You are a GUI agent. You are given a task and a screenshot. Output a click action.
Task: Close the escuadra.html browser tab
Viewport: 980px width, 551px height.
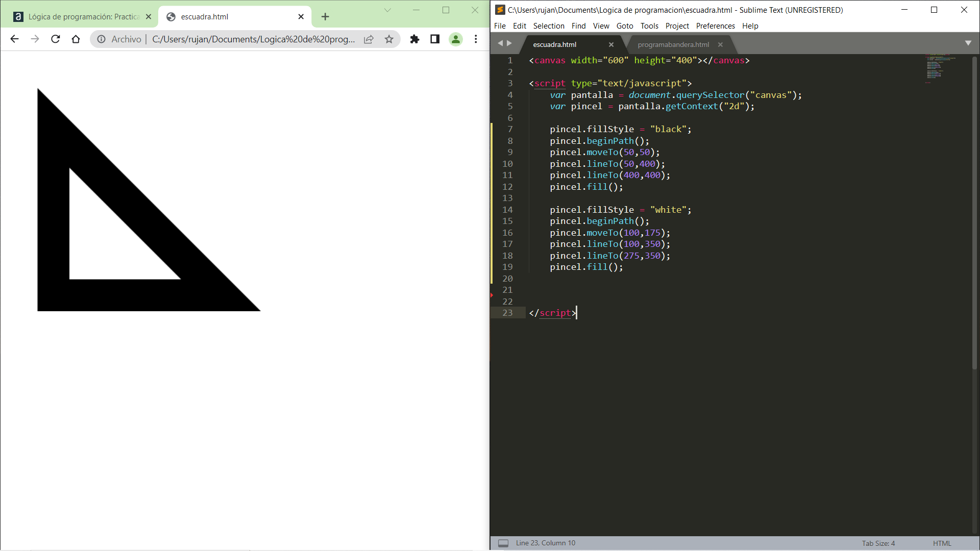pyautogui.click(x=301, y=17)
